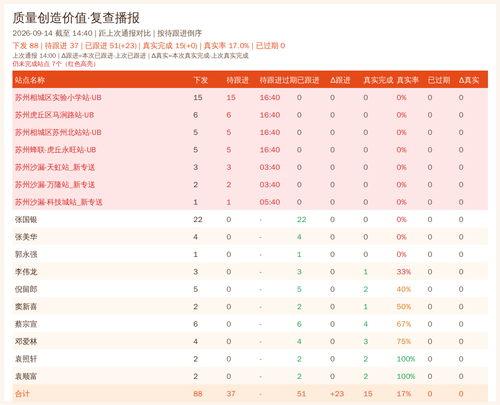Click the 75% real rate for 邓爱林
The width and height of the screenshot is (500, 405).
point(404,341)
